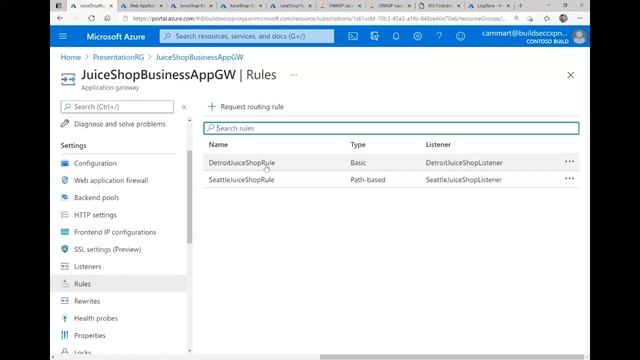
Task: Click the left menu vertical scrollbar
Action: click(189, 198)
